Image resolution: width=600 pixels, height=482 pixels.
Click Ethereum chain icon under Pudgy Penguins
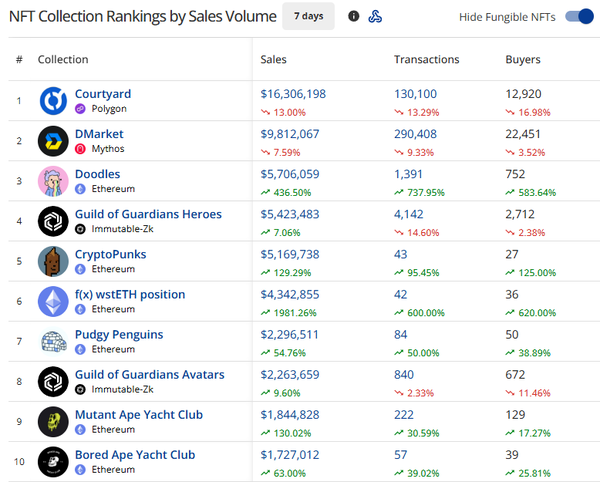click(80, 349)
